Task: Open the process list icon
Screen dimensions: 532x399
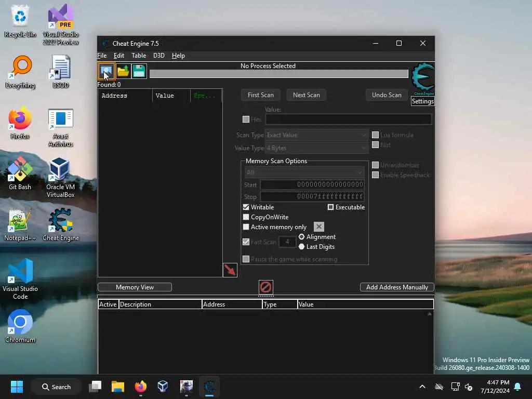Action: point(106,71)
